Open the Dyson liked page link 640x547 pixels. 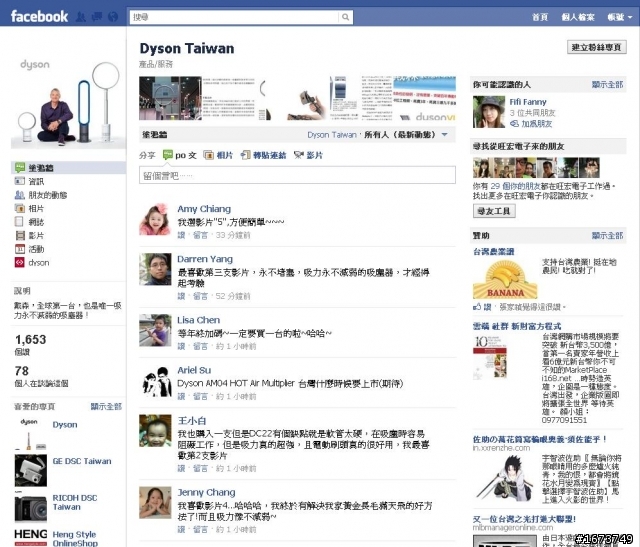point(65,425)
